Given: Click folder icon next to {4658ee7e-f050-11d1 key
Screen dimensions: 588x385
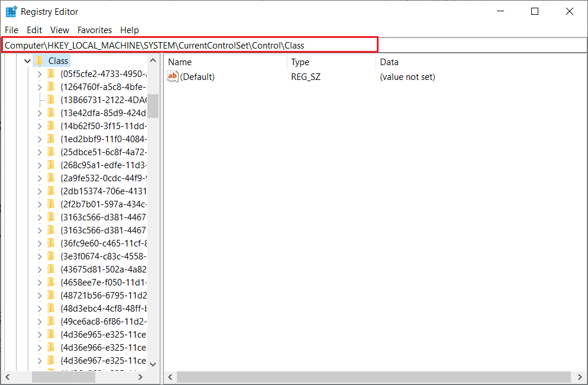Looking at the screenshot, I should (51, 282).
